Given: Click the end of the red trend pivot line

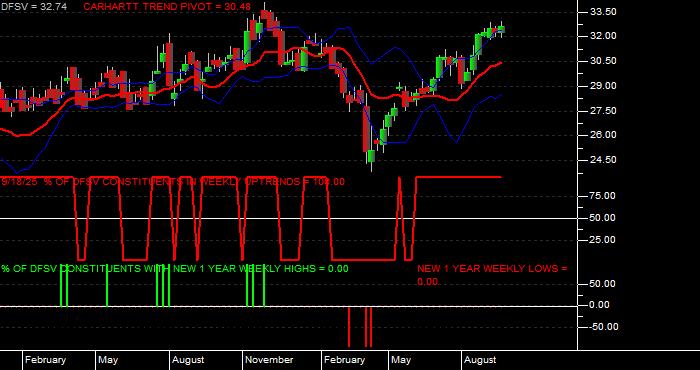Looking at the screenshot, I should [x=500, y=63].
